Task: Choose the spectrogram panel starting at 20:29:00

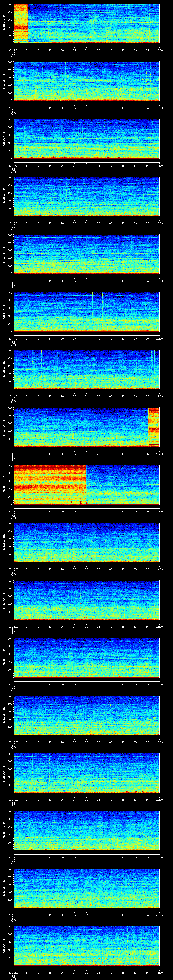Action: tap(86, 888)
